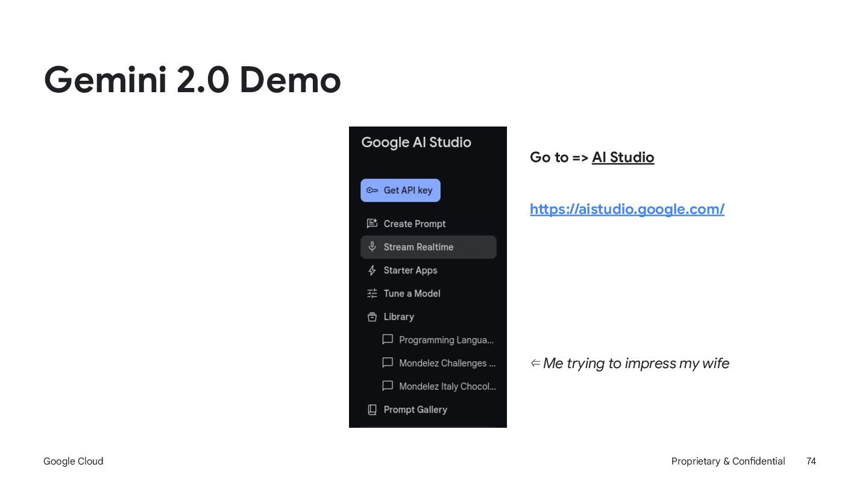Click the Gemini 2.0 Demo slide title
Image resolution: width=868 pixels, height=488 pixels.
click(x=192, y=80)
